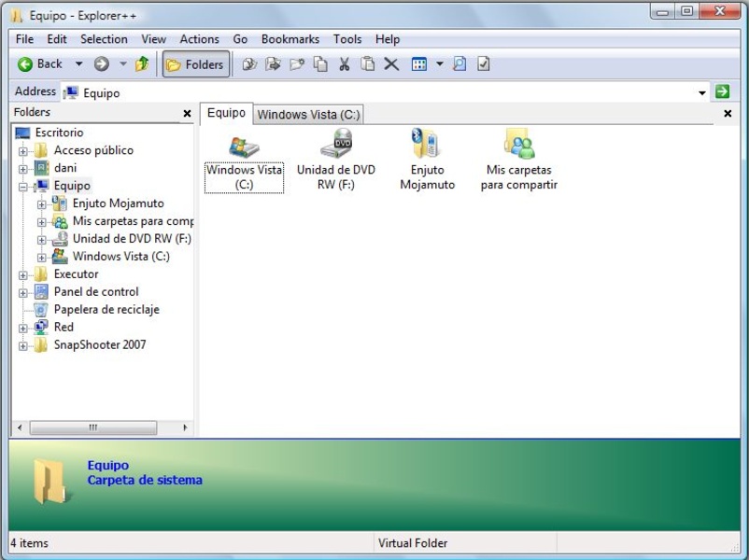Toggle the Folders pane button

[193, 63]
